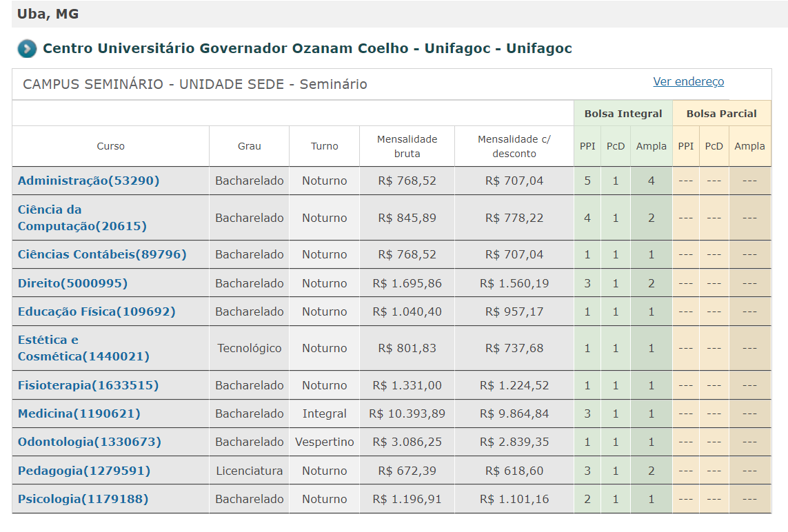The height and width of the screenshot is (532, 788).
Task: Open the Ver endereço link
Action: click(x=688, y=82)
